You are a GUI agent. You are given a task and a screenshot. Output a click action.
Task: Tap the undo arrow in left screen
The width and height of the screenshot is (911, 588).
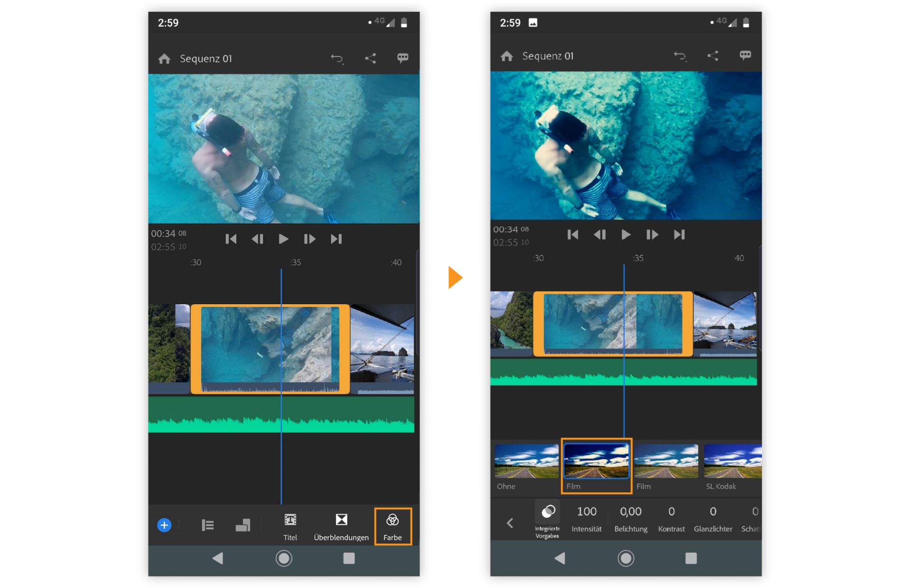337,58
